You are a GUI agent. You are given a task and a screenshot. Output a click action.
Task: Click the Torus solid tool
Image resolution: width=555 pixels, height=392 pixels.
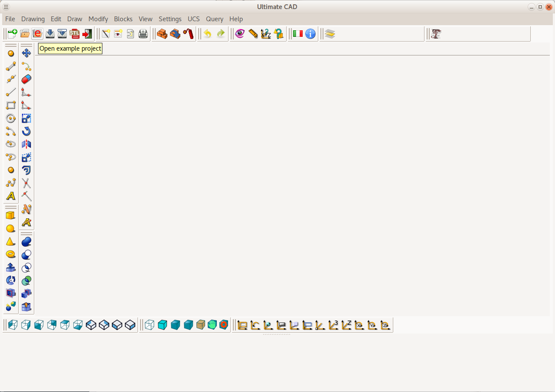pos(11,255)
